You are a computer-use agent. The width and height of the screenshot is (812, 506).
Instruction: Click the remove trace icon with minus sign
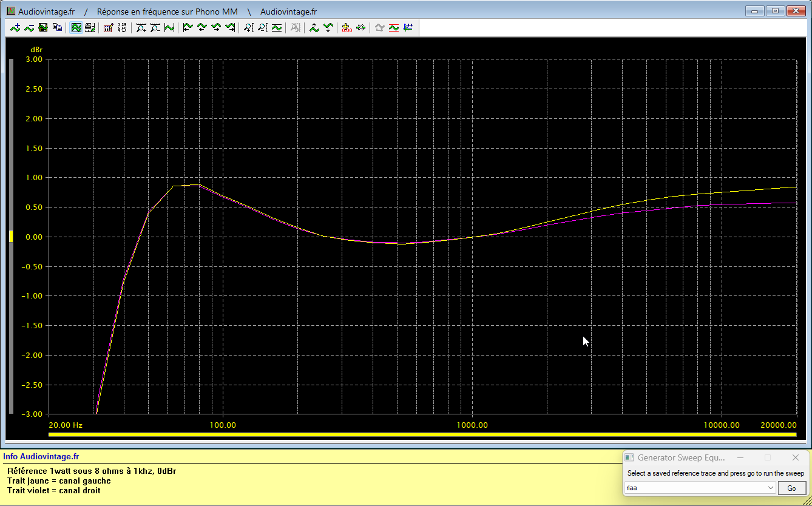pyautogui.click(x=29, y=27)
